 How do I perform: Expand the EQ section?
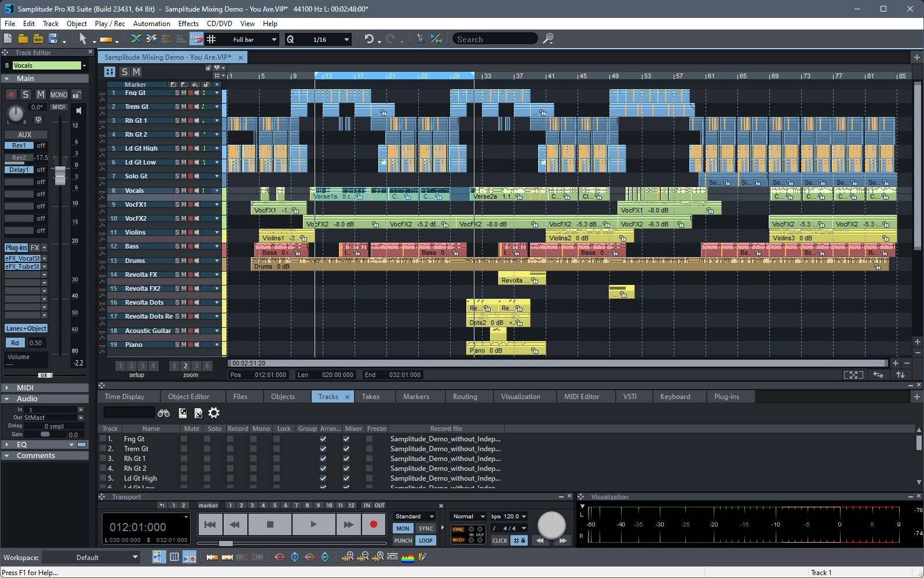[x=7, y=445]
